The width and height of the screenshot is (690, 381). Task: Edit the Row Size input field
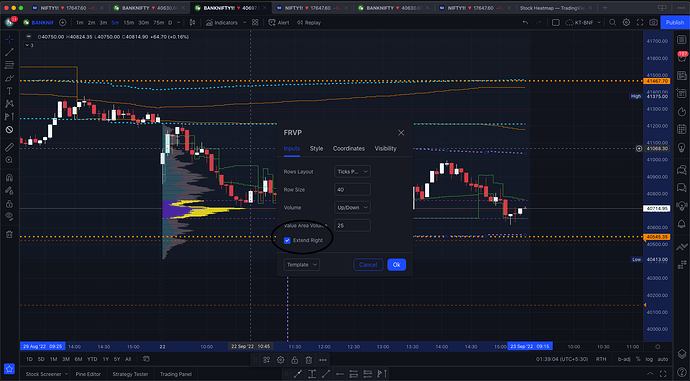point(352,189)
